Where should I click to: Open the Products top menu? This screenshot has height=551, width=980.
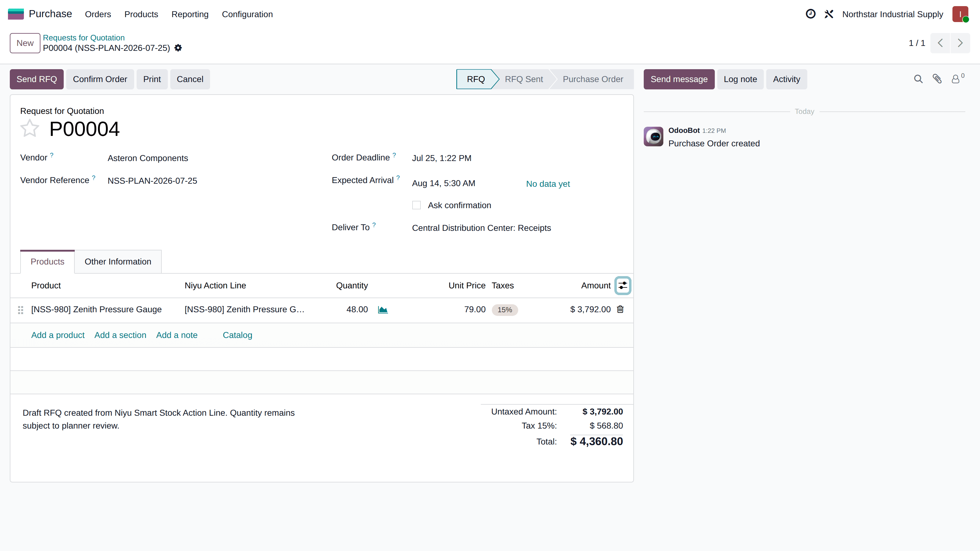point(141,14)
